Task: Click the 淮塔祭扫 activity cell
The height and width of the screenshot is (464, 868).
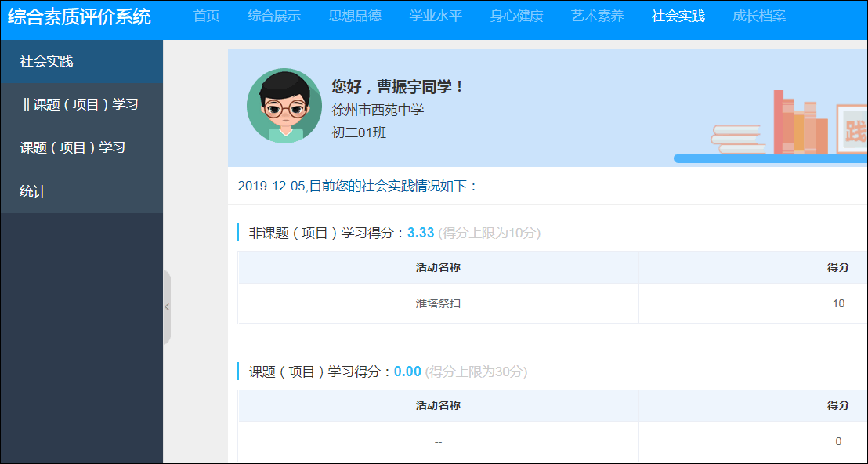Action: [x=438, y=303]
